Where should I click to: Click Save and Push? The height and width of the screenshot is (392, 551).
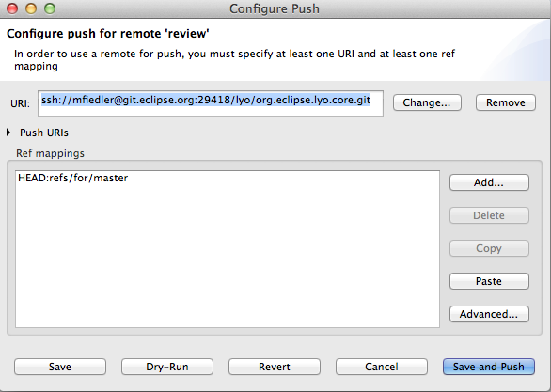(489, 367)
